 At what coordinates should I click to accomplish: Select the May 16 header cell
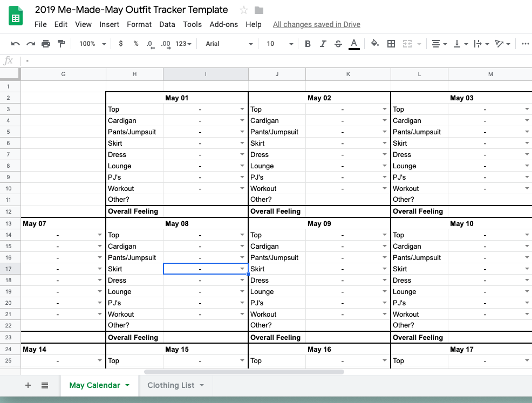(x=319, y=350)
